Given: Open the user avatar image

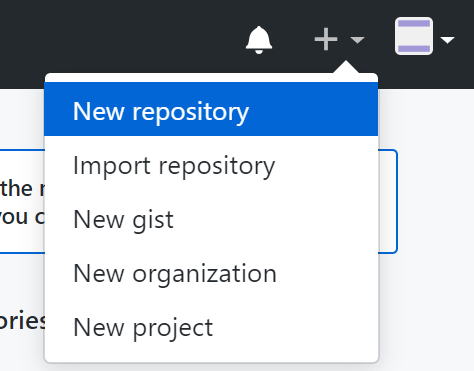Looking at the screenshot, I should coord(414,36).
